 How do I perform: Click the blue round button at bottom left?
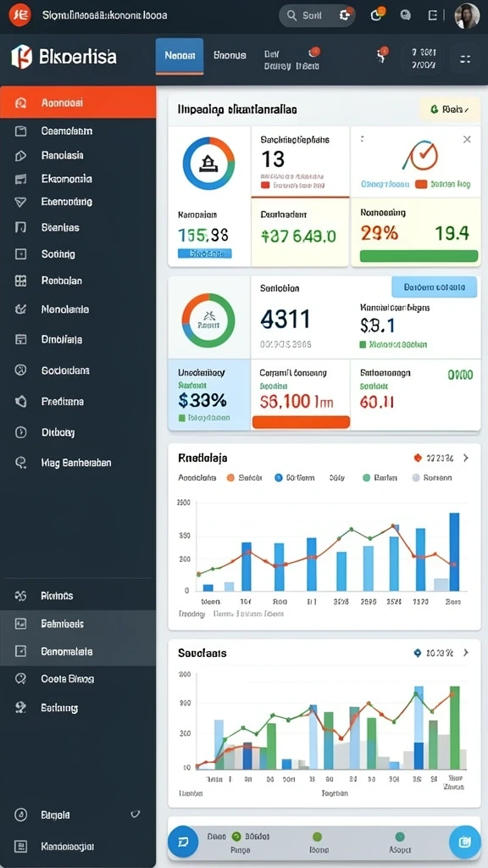pyautogui.click(x=183, y=842)
